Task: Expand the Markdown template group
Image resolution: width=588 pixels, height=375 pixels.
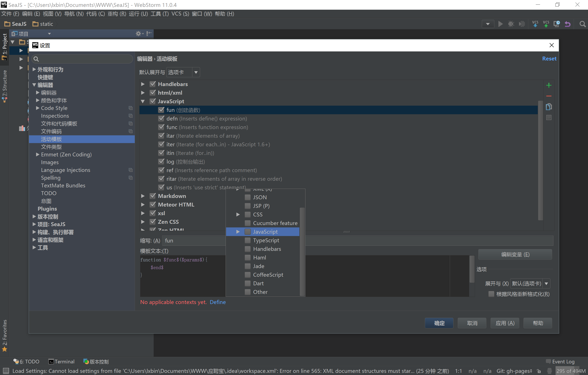Action: click(143, 196)
